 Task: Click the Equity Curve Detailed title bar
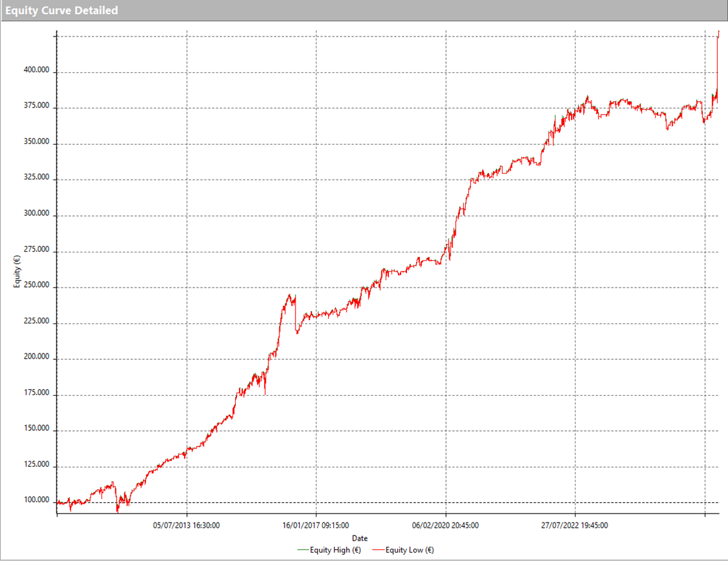62,10
